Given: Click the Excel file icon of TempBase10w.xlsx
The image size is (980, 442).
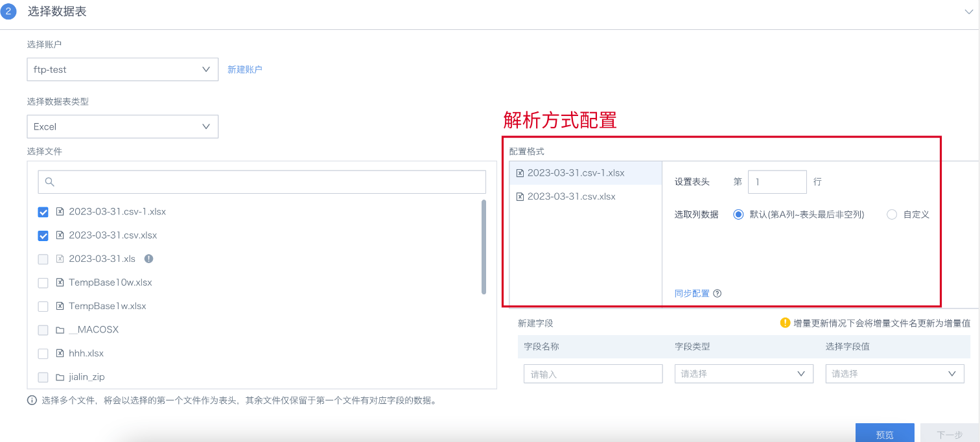Looking at the screenshot, I should tap(60, 283).
